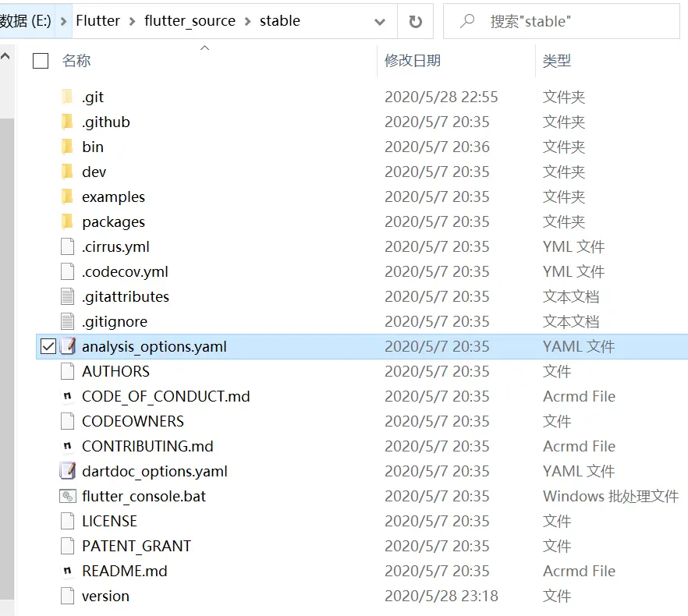Screen dimensions: 688x616
Task: Click the examples folder icon
Action: [x=67, y=196]
